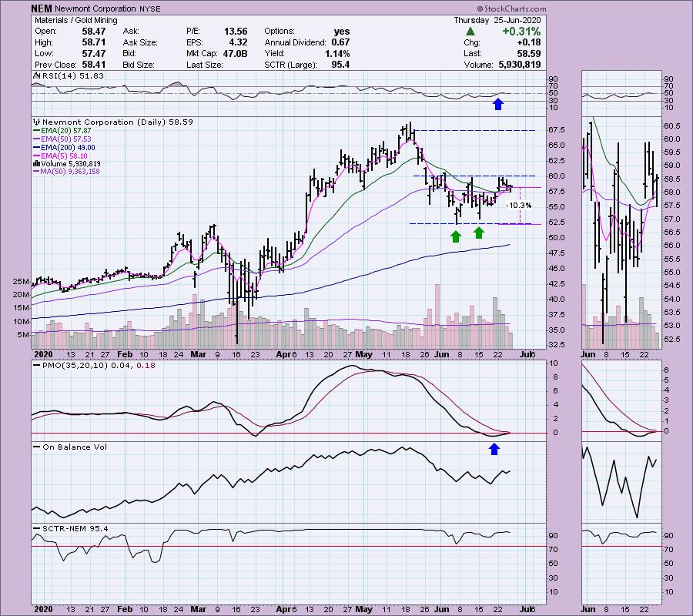Viewport: 693px width, 616px height.
Task: Click the 25M volume axis label
Action: tap(21, 282)
